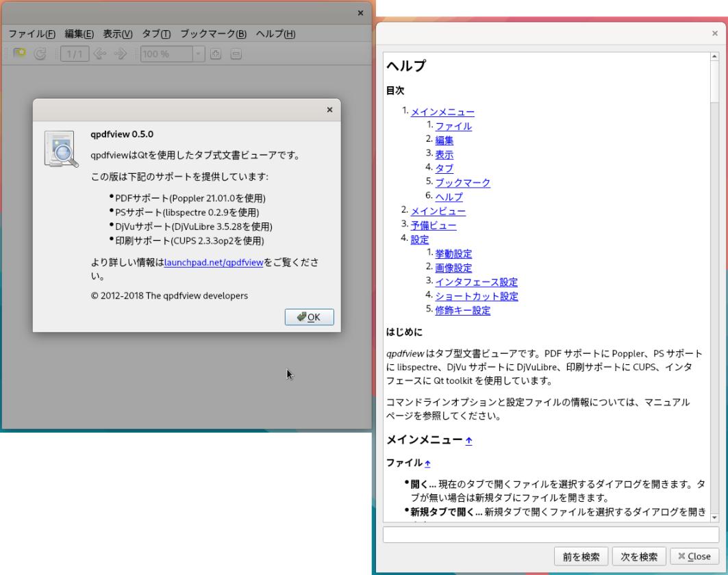This screenshot has width=728, height=575.
Task: Open the タブ(T) menu
Action: click(156, 34)
